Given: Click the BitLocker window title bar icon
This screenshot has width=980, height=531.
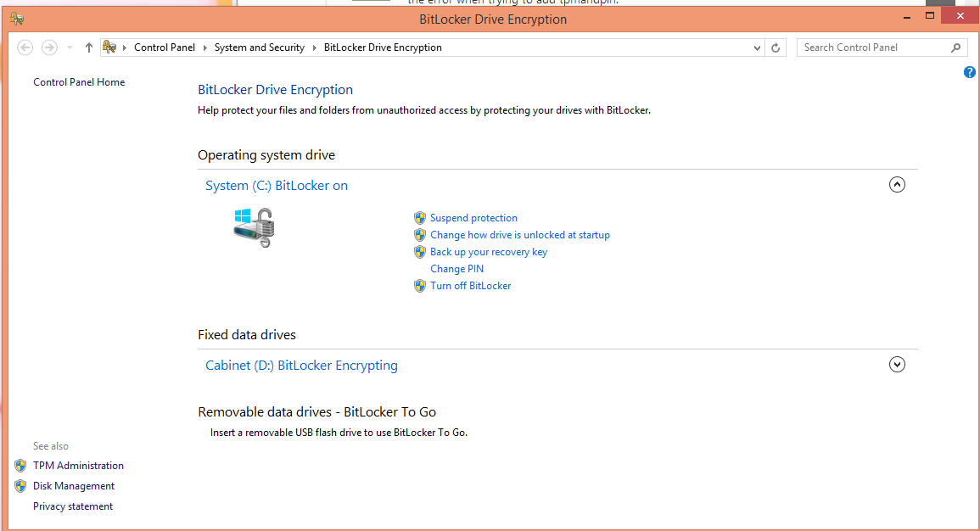Looking at the screenshot, I should (17, 19).
